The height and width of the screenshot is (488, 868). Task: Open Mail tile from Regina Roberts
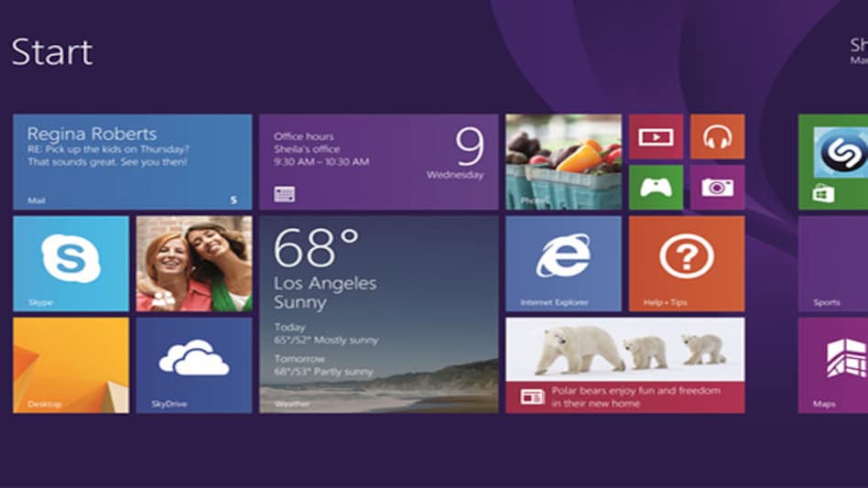pyautogui.click(x=132, y=162)
